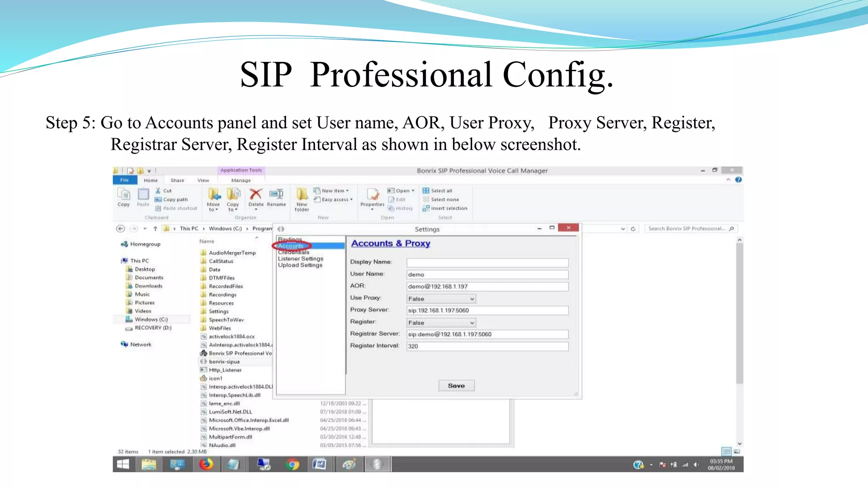The width and height of the screenshot is (868, 488).
Task: Select the CallStatus folder in file list
Action: pos(217,261)
